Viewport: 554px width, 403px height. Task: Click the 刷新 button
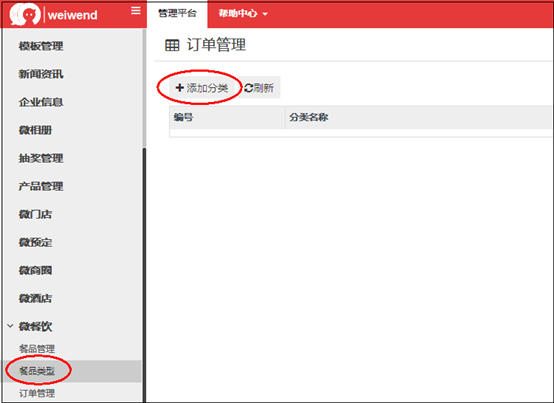click(x=259, y=88)
